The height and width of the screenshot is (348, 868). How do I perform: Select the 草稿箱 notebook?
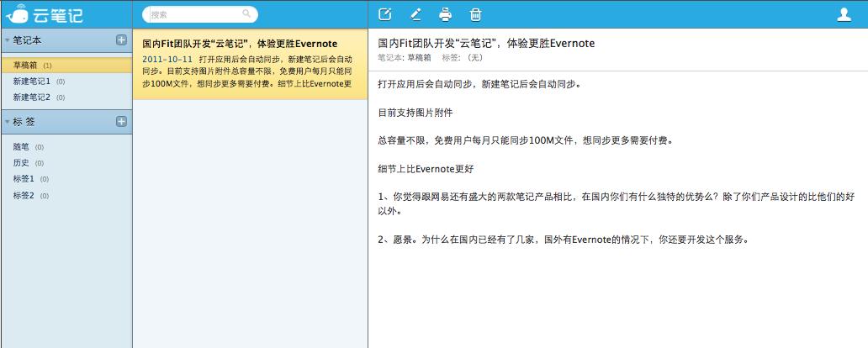pos(66,66)
